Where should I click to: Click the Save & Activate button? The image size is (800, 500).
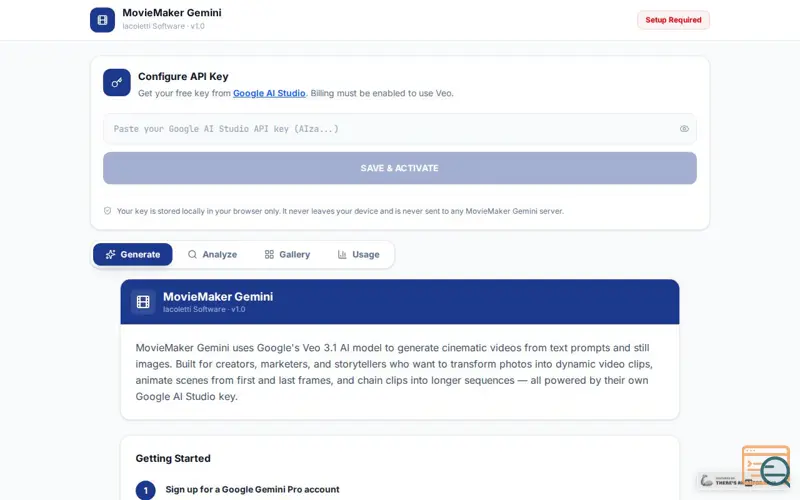[x=399, y=168]
